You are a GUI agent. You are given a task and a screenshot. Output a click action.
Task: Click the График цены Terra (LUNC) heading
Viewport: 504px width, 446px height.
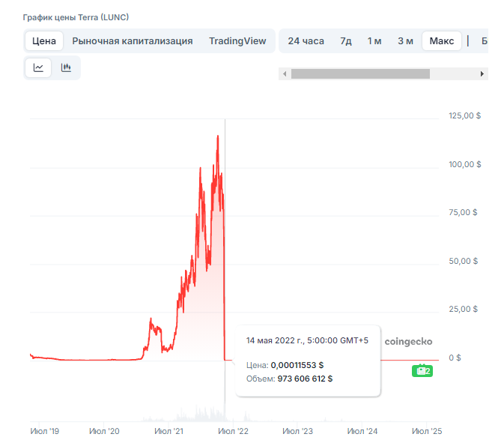point(76,17)
